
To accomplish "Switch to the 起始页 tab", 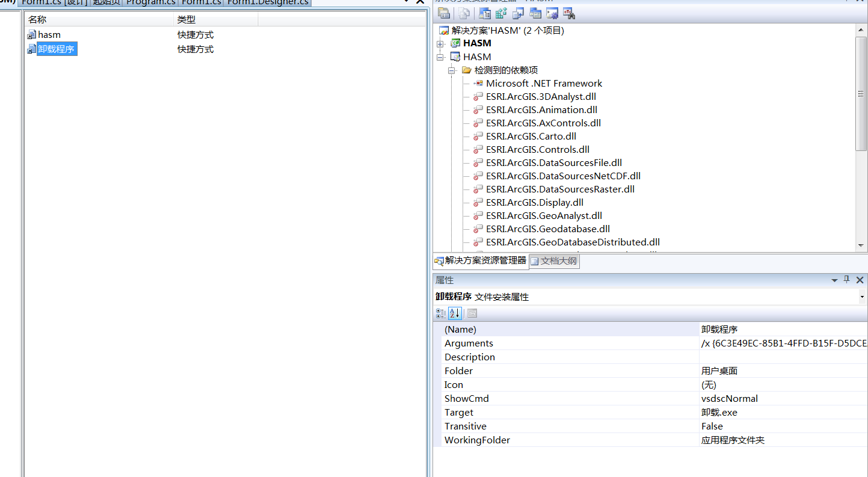I will click(106, 2).
